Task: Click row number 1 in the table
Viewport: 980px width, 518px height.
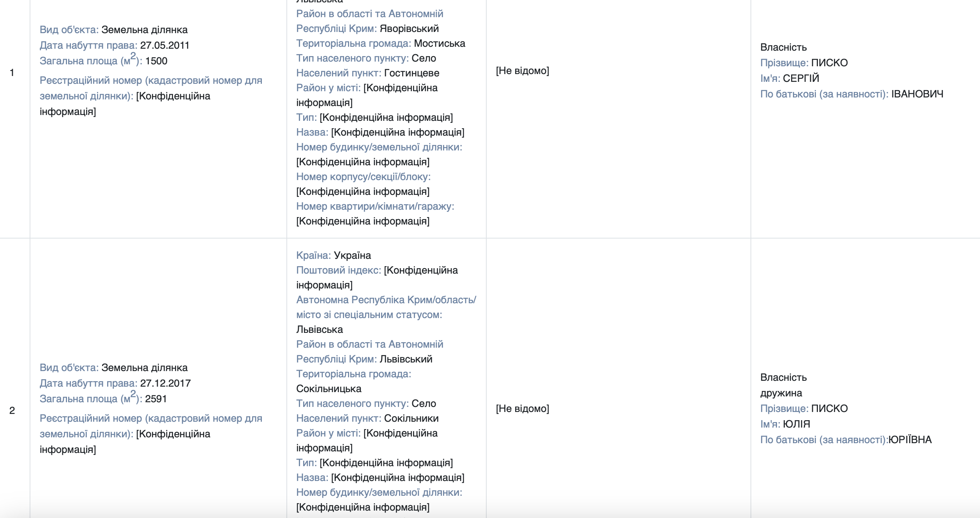Action: (12, 72)
